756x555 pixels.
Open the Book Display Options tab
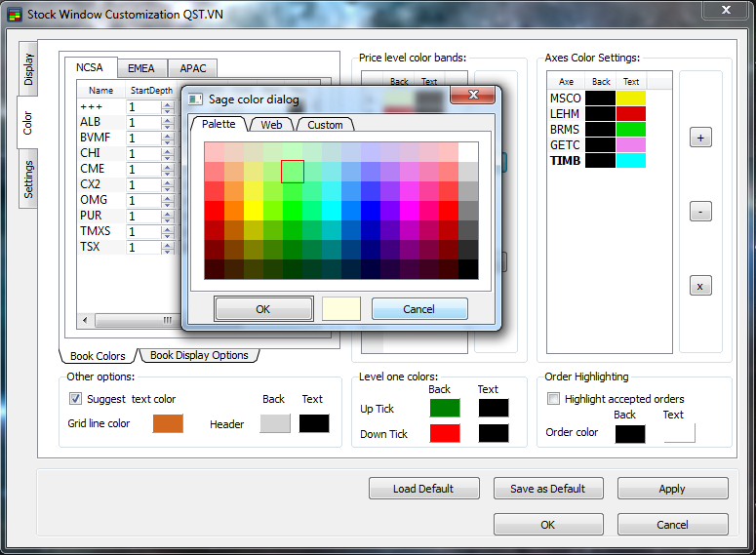(x=199, y=356)
